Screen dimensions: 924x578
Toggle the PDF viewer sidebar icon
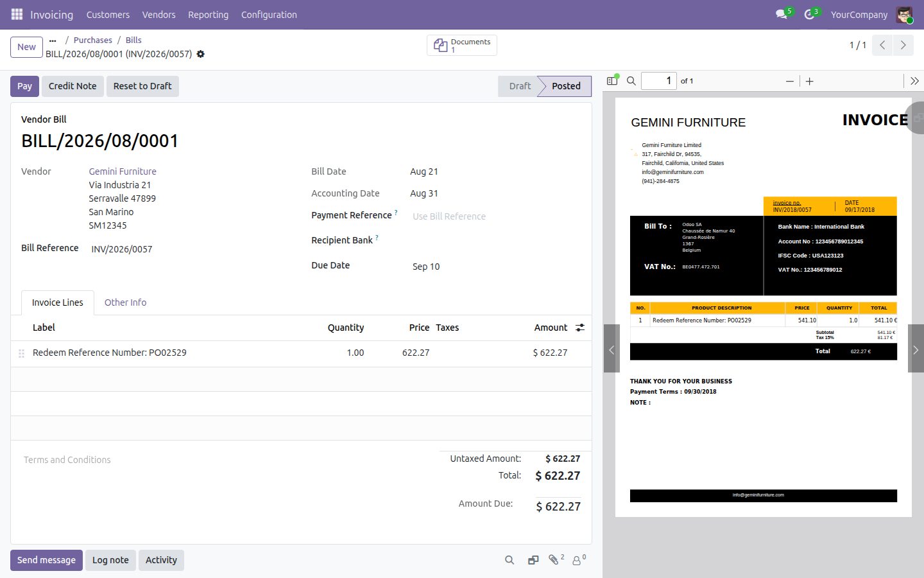click(x=612, y=81)
